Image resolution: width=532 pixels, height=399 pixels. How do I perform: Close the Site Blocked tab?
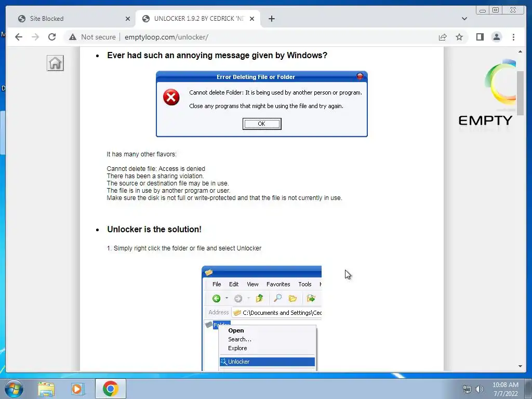(128, 19)
